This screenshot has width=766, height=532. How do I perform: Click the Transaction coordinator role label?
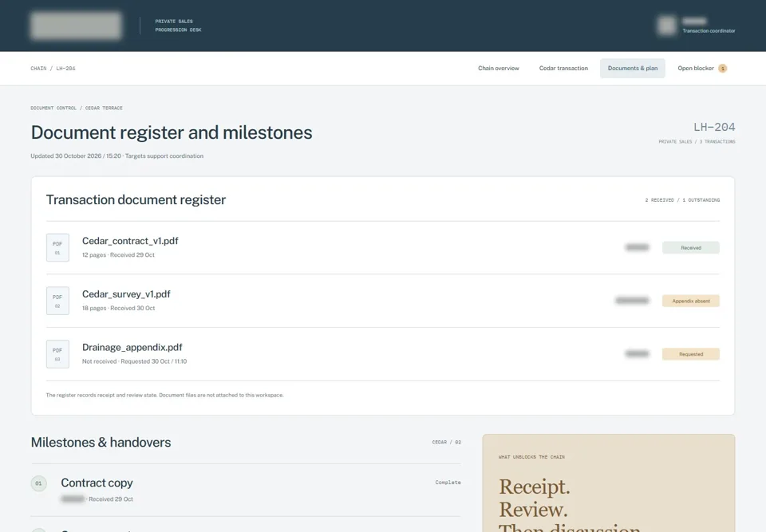point(709,31)
